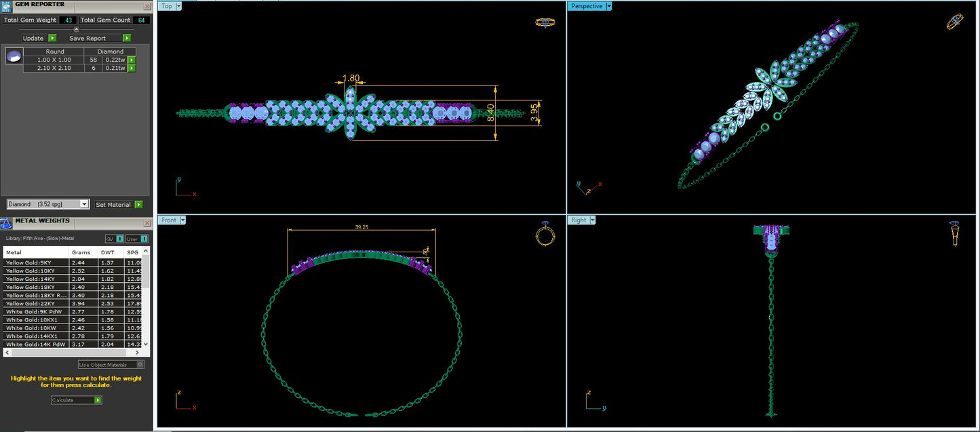980x432 pixels.
Task: Click the round diamond gem thumbnail
Action: click(14, 56)
